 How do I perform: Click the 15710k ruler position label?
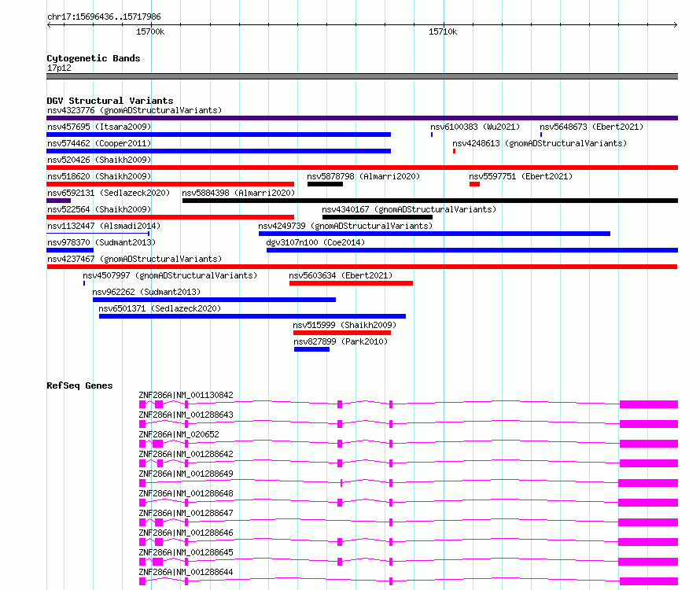tap(442, 31)
